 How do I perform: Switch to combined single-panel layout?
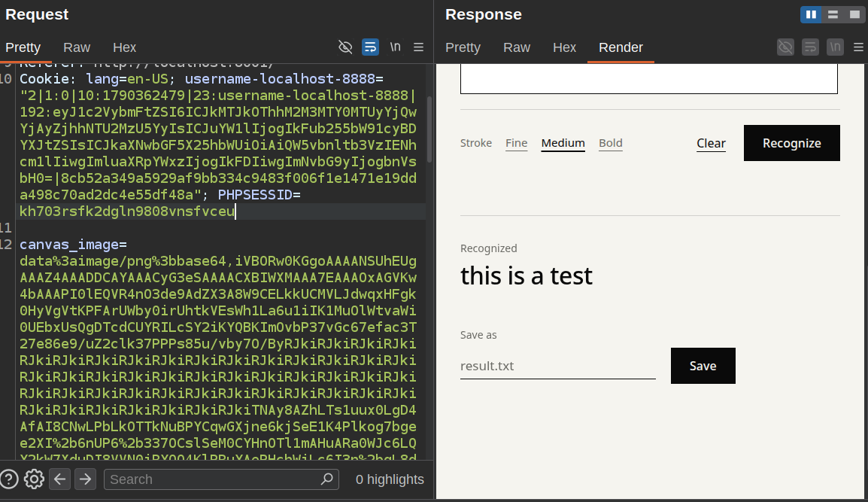(854, 14)
